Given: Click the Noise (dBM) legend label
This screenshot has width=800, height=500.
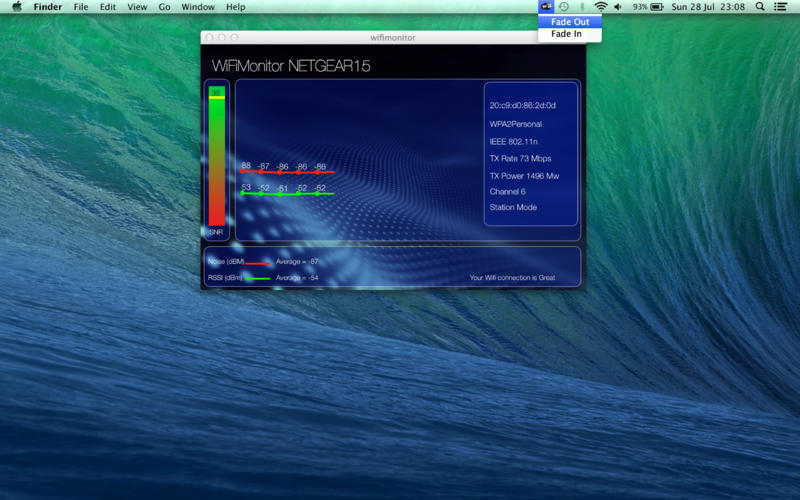Looking at the screenshot, I should (226, 261).
